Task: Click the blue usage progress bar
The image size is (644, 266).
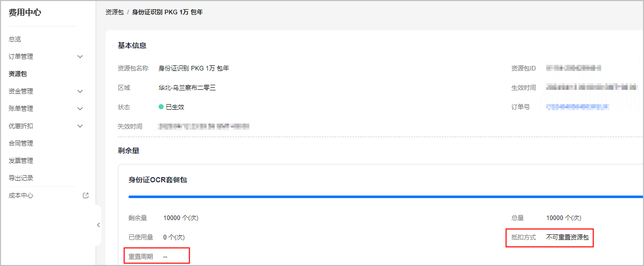Action: pos(386,196)
